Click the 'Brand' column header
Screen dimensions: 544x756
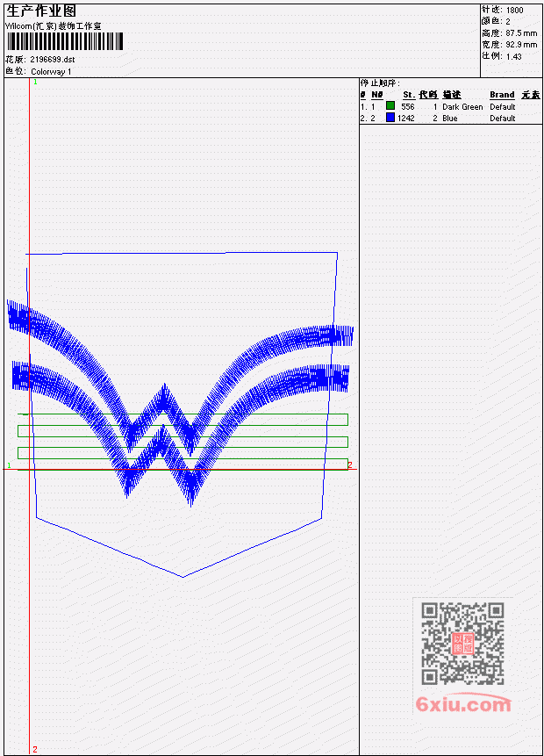click(502, 95)
